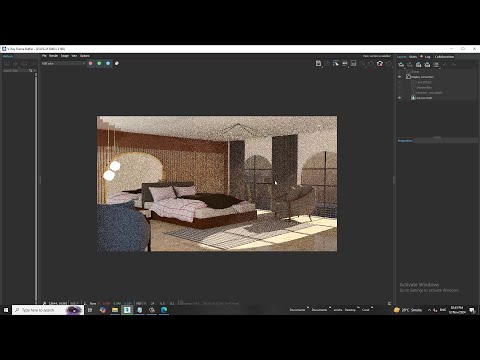Open File Explorer from the taskbar
This screenshot has height=360, width=480.
coord(115,310)
